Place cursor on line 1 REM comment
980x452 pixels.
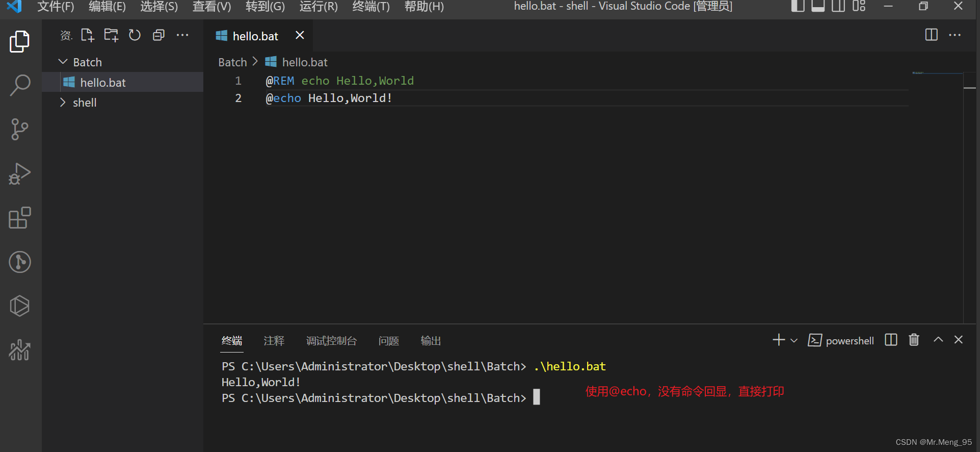click(339, 81)
